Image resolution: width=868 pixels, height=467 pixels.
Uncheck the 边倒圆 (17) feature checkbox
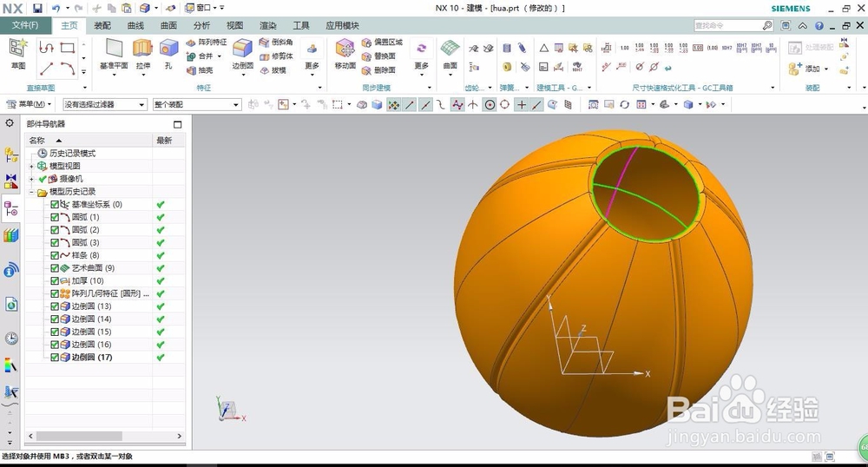(54, 358)
